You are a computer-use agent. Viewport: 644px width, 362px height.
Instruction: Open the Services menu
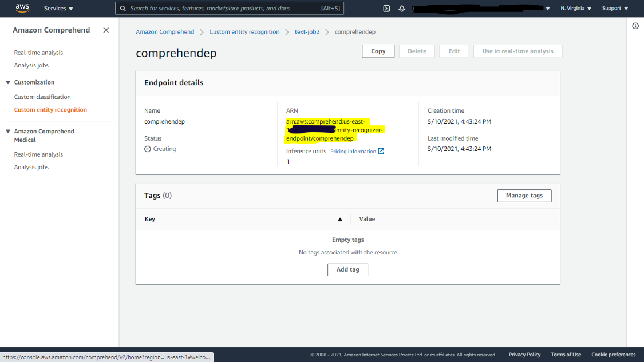(x=58, y=8)
